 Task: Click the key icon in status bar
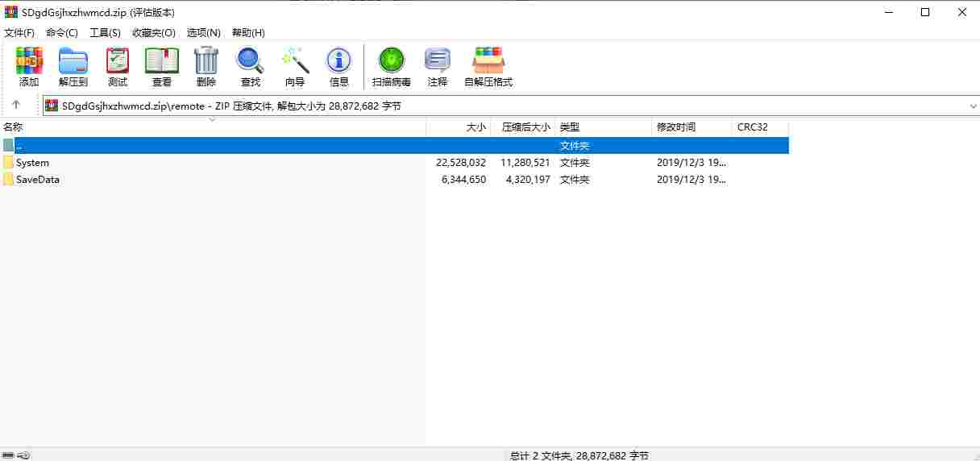(24, 455)
